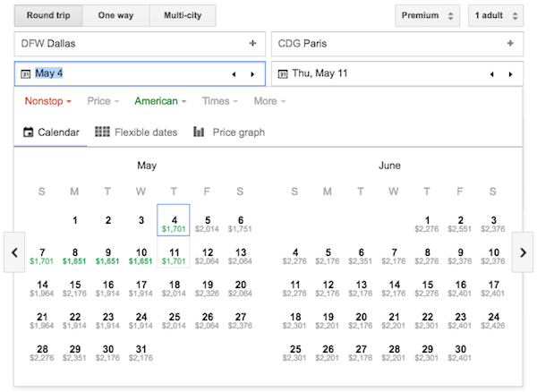Go to previous day for return date
537x392 pixels.
point(491,74)
